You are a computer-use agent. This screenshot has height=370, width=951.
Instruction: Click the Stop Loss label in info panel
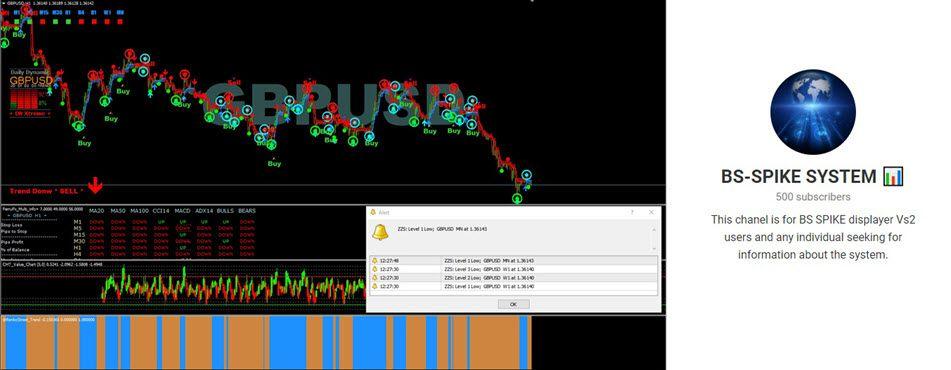(12, 225)
